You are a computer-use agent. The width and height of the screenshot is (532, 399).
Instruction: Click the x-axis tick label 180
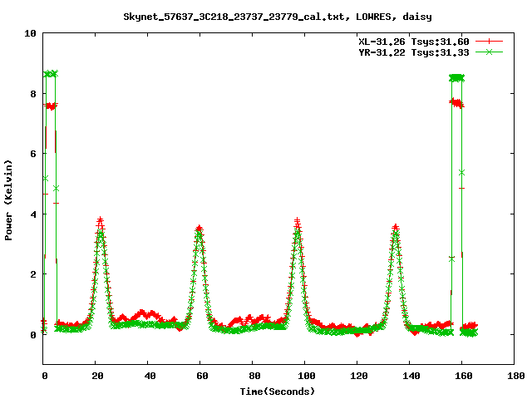514,377
